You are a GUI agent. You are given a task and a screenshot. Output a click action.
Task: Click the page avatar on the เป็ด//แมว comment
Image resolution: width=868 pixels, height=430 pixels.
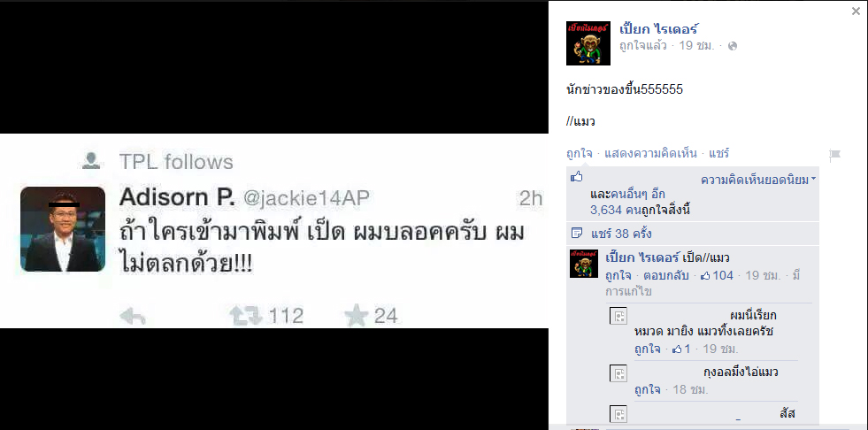tap(584, 264)
